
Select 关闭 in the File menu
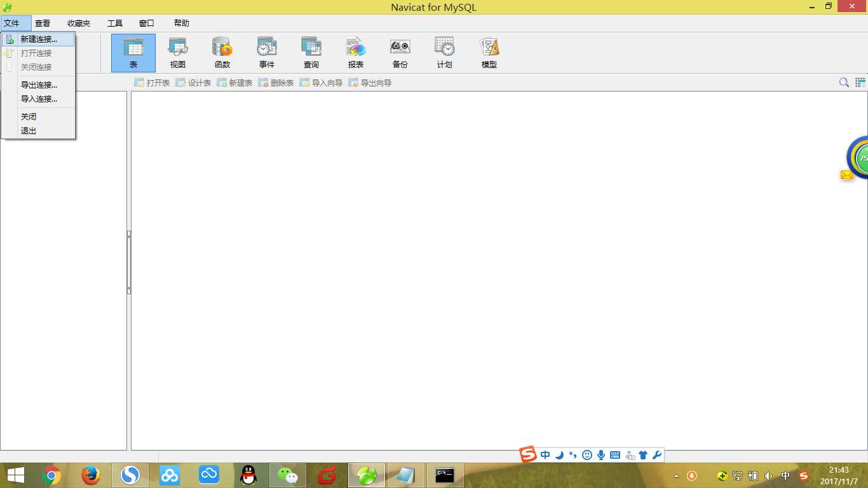point(38,116)
